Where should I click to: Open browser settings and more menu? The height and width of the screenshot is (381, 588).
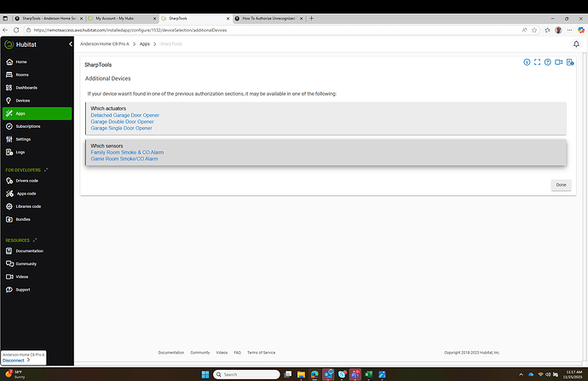click(x=569, y=30)
